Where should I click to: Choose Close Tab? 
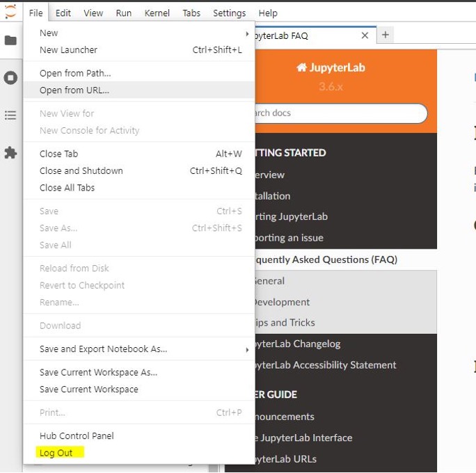139,154
